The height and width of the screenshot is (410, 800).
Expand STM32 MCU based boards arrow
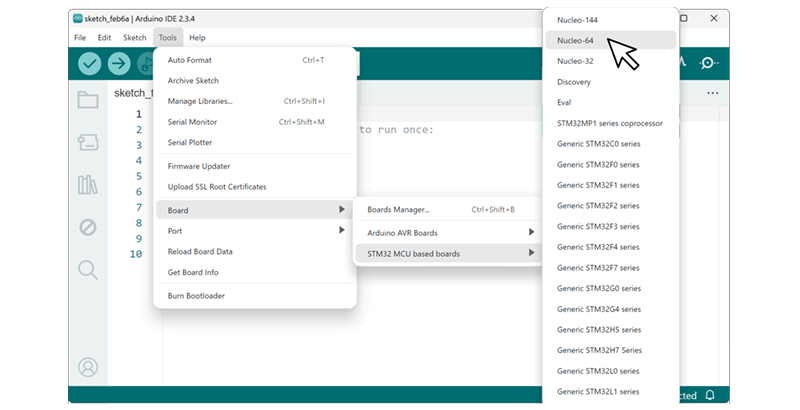pyautogui.click(x=531, y=253)
